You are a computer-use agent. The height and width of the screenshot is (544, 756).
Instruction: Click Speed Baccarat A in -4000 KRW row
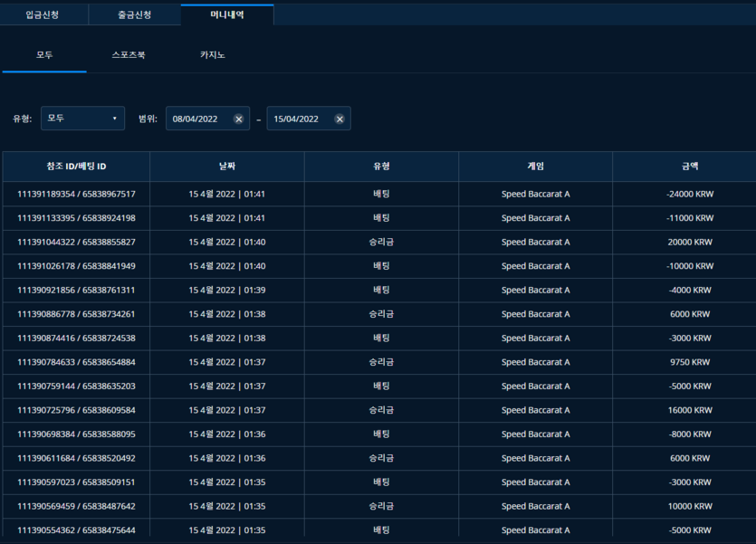click(536, 290)
